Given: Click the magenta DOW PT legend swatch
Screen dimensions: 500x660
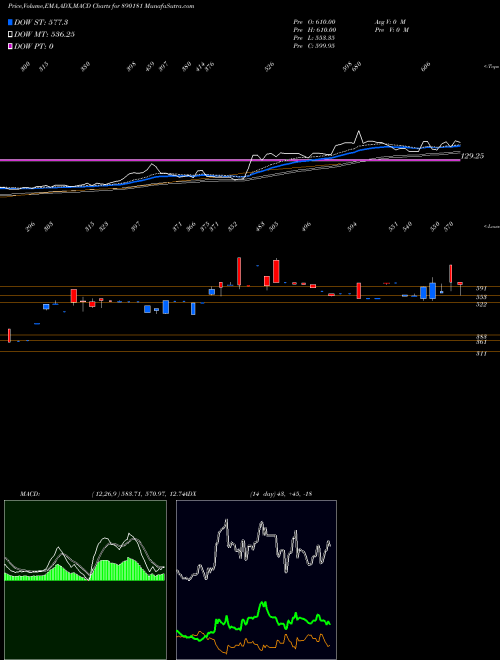Looking at the screenshot, I should 10,46.
